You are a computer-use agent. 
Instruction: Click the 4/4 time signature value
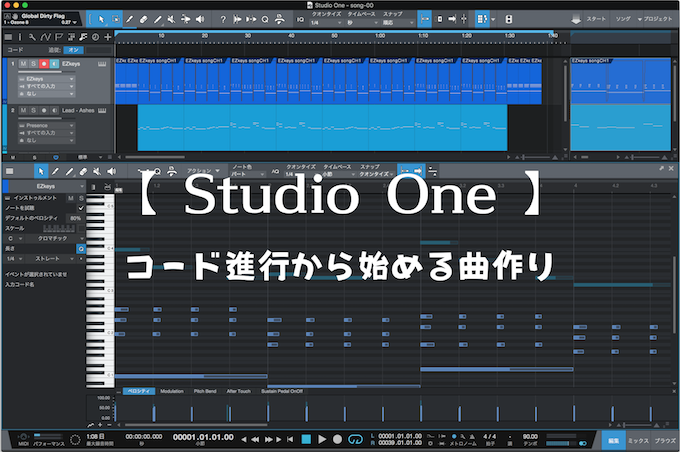tap(489, 436)
